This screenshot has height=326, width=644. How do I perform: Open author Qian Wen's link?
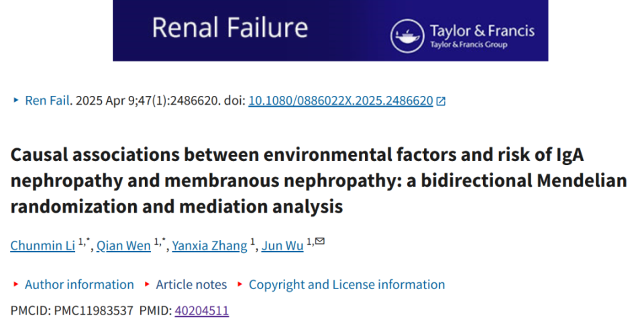coord(123,246)
